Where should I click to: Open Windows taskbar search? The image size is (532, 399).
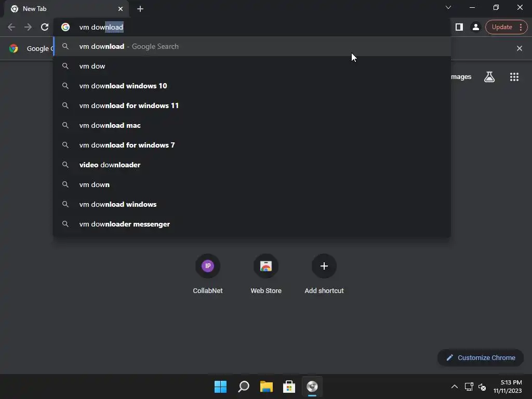point(244,387)
